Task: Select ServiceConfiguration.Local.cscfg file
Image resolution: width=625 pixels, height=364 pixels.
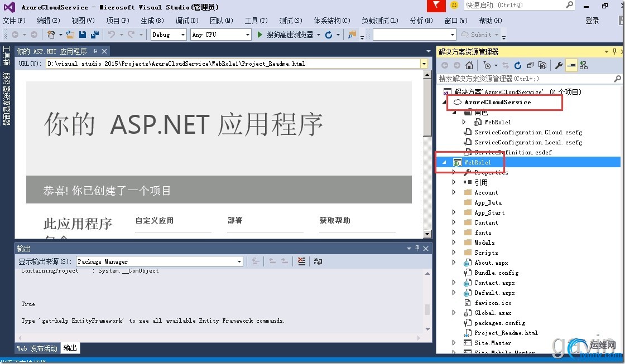Action: pyautogui.click(x=528, y=142)
